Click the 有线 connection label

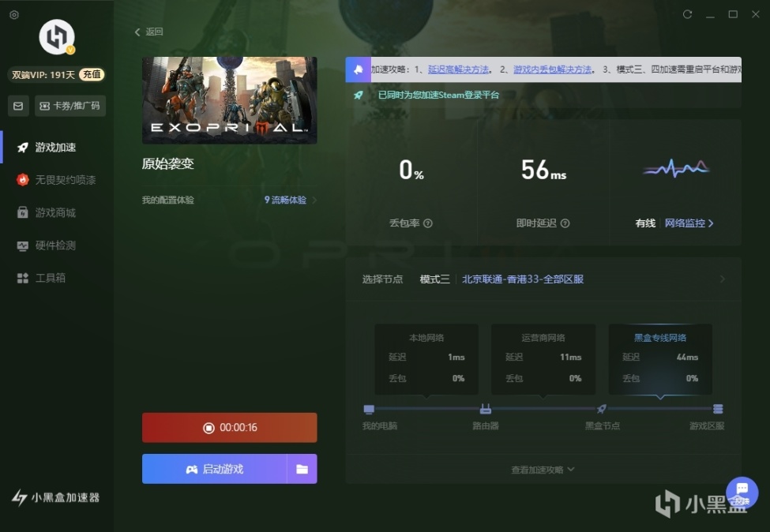pyautogui.click(x=645, y=223)
